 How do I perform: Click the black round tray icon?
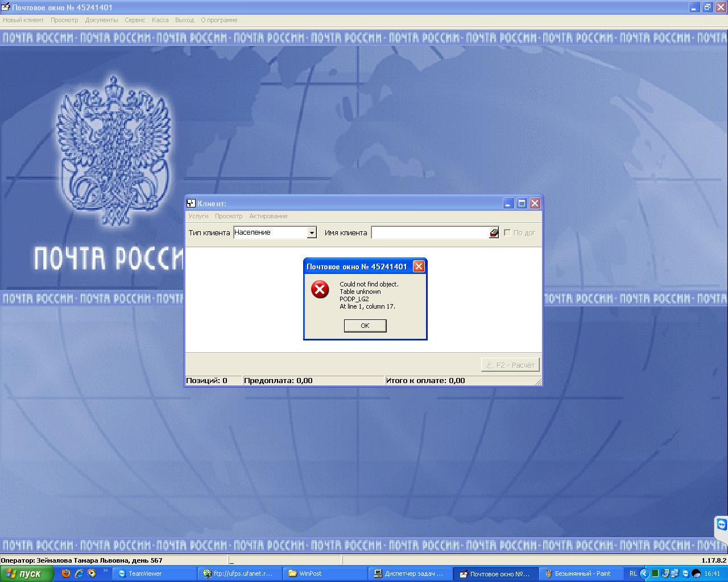(696, 574)
